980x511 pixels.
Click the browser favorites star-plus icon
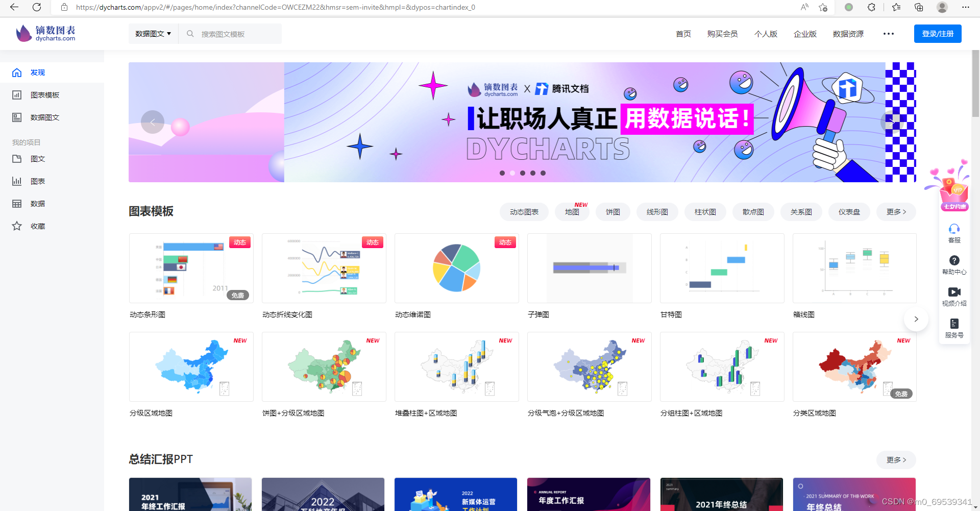(x=823, y=7)
